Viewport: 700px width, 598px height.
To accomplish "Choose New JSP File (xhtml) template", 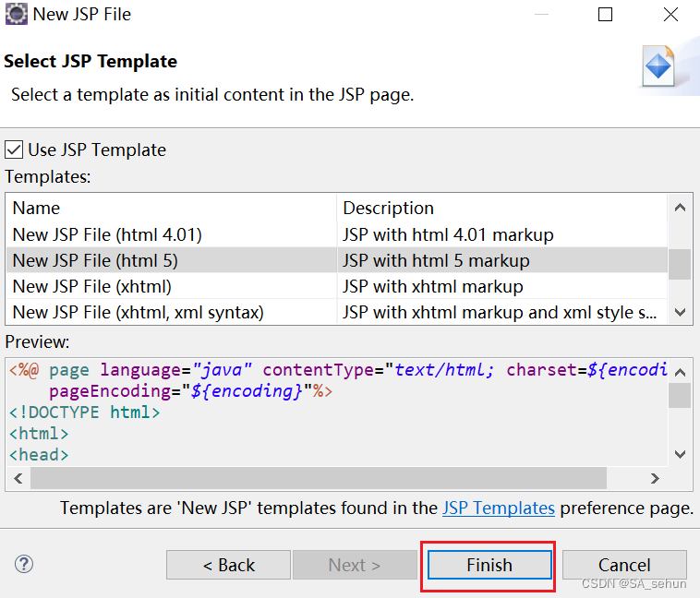I will tap(92, 286).
